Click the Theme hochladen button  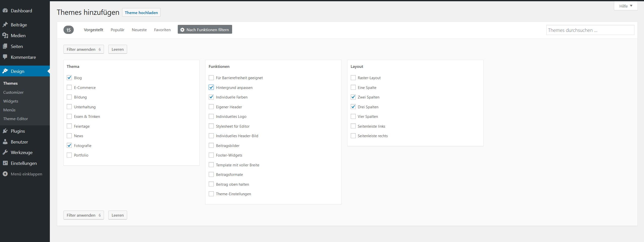point(141,13)
